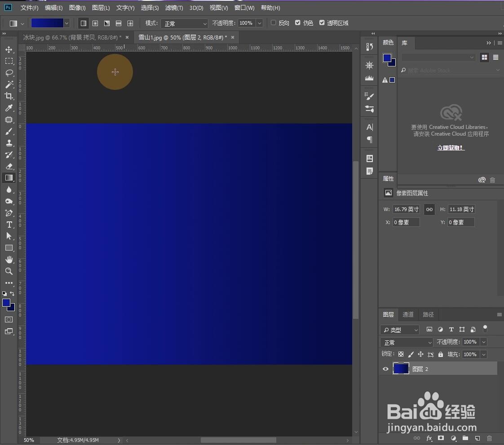Viewport: 504px width, 445px height.
Task: Select the Healing Brush tool
Action: pos(9,119)
